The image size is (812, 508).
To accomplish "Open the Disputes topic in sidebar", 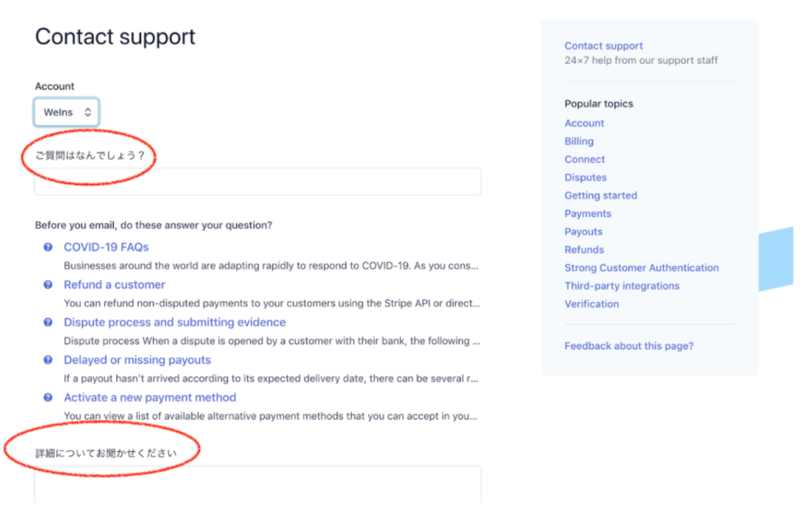I will (585, 177).
